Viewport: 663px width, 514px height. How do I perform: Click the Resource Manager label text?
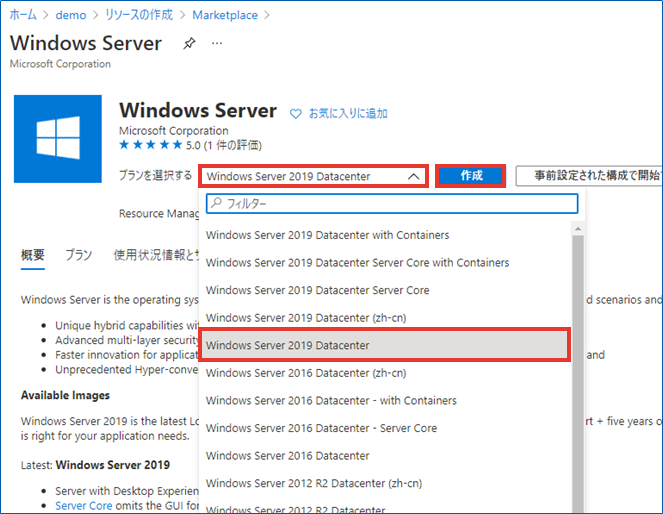pos(159,213)
